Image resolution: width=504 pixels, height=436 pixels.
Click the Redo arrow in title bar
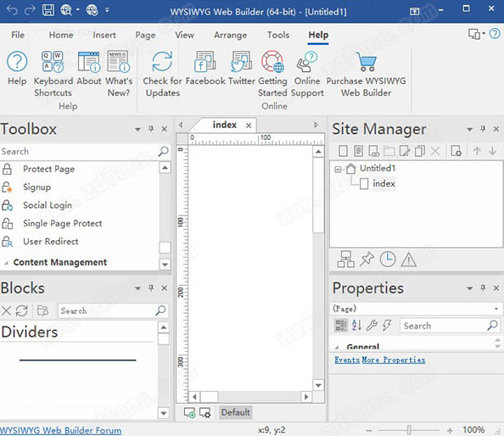tap(31, 10)
